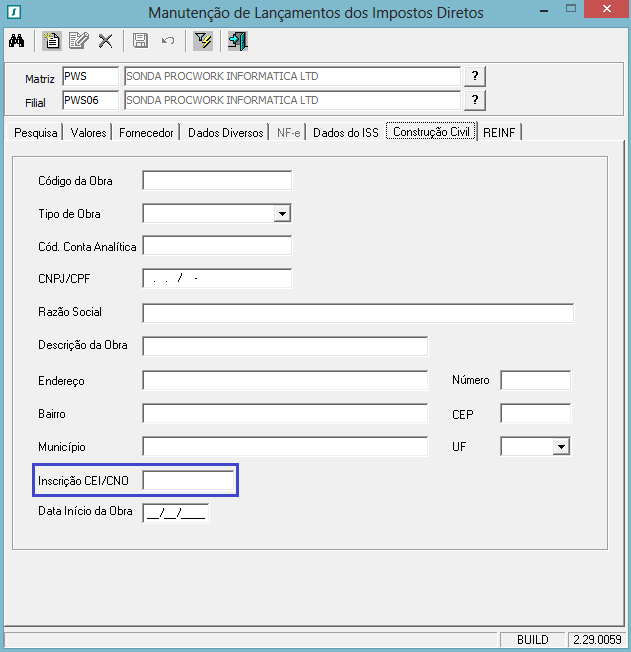
Task: Click the filter toolbar icon
Action: point(203,41)
